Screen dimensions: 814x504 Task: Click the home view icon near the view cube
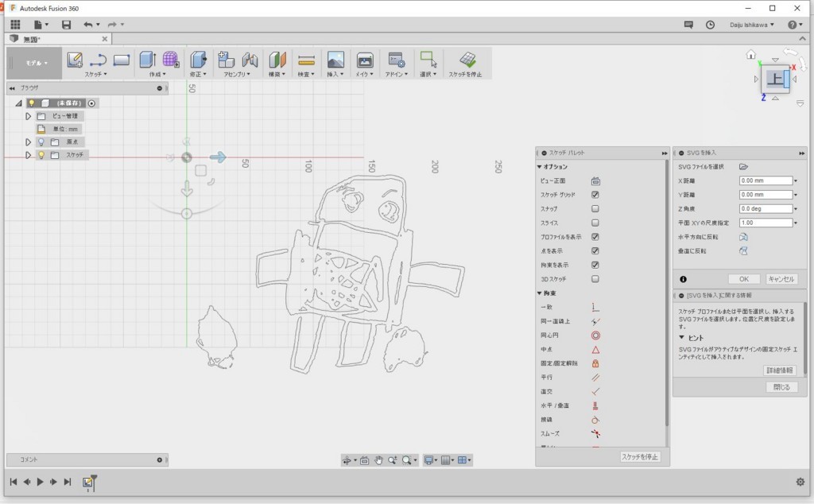tap(750, 55)
